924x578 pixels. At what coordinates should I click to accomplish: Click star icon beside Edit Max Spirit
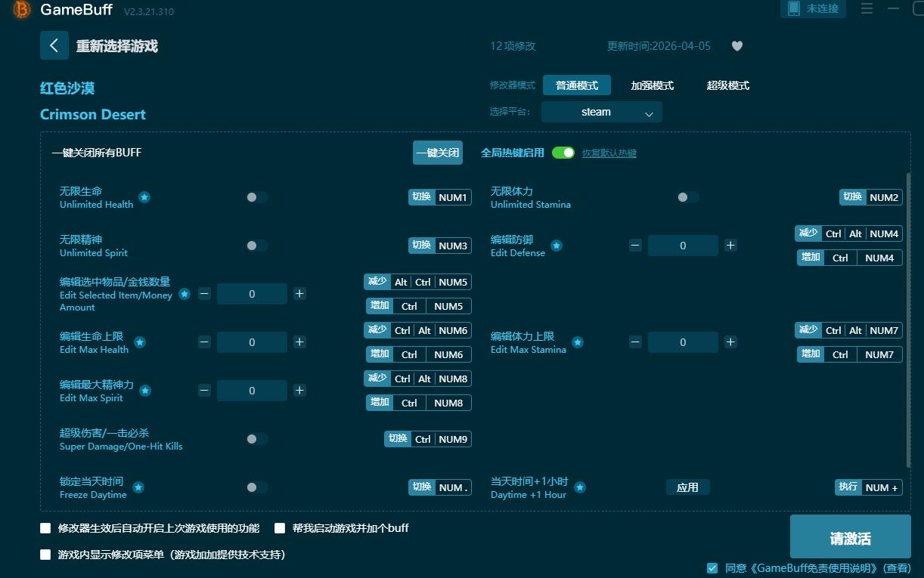coord(145,391)
